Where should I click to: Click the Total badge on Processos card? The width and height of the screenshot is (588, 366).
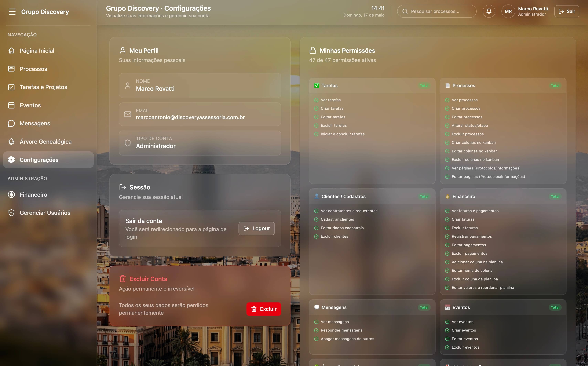555,85
